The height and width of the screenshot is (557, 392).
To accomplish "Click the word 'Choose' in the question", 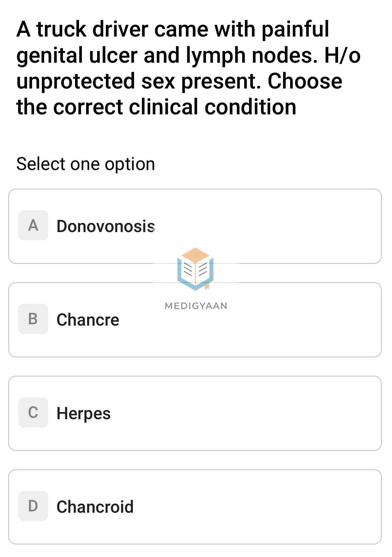I will [x=305, y=81].
